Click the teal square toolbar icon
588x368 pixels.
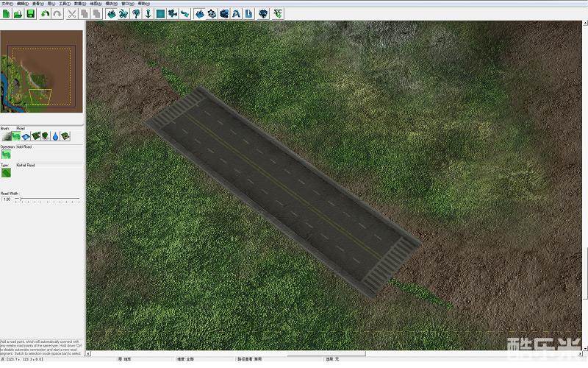point(159,13)
